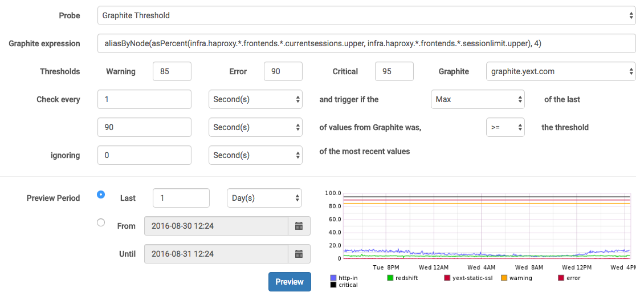Expand the graphite.yext.com server dropdown
Screen dimensions: 644x308
point(561,71)
